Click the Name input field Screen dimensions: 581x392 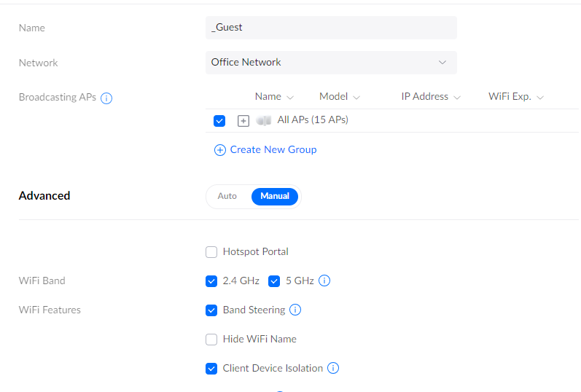[x=331, y=28]
